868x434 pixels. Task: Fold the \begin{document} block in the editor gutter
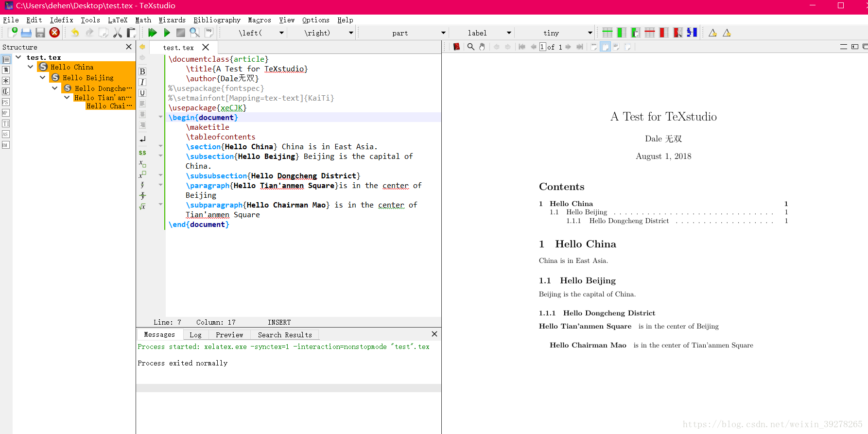coord(160,117)
